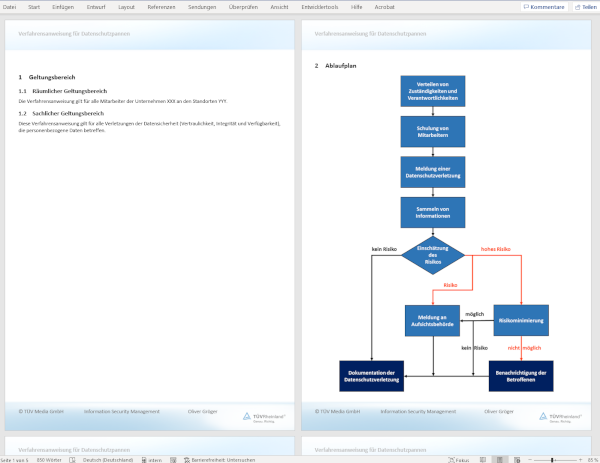Switch to Read Mode view icon
600x463 pixels.
point(482,459)
